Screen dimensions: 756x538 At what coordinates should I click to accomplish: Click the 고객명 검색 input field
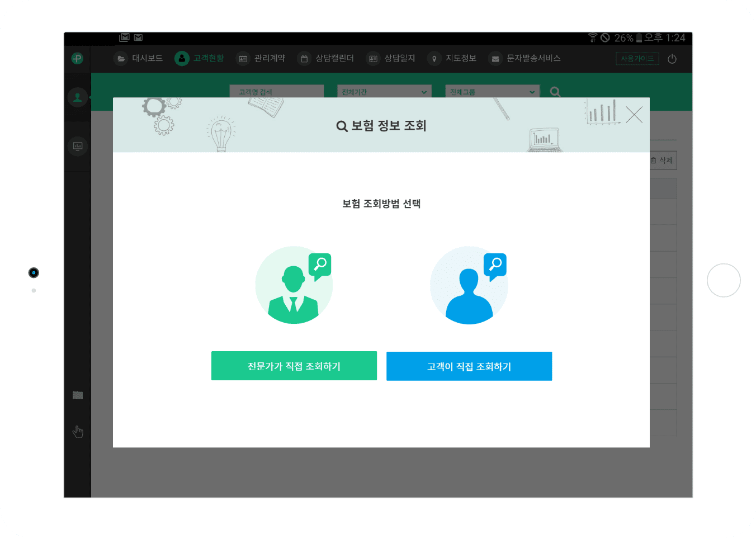tap(277, 92)
